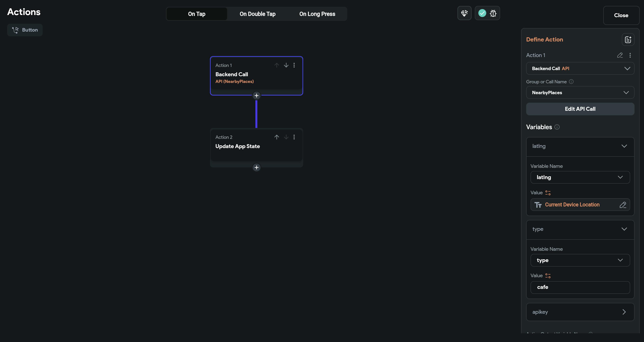644x342 pixels.
Task: Click the green validation checkmark icon
Action: pos(482,13)
